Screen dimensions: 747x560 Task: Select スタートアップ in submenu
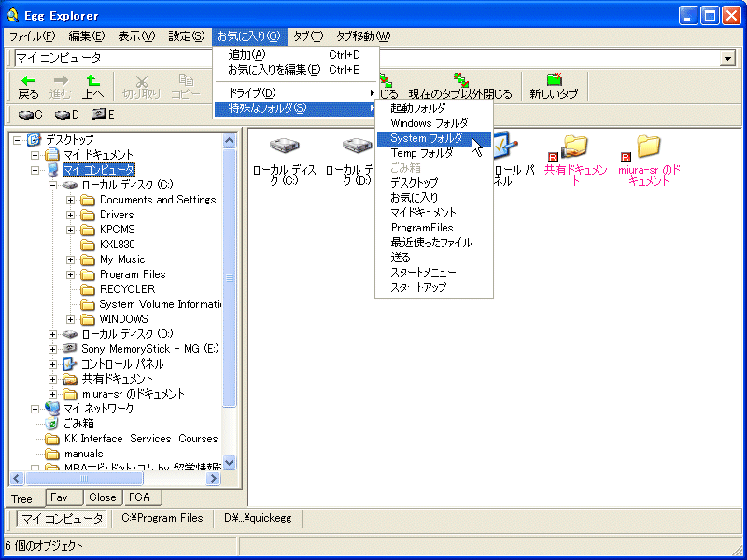tap(434, 287)
